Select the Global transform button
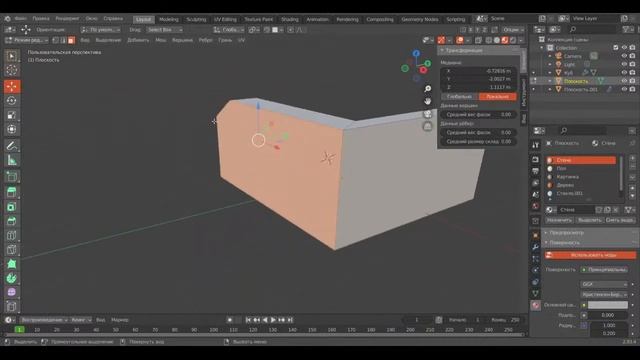 pos(460,97)
